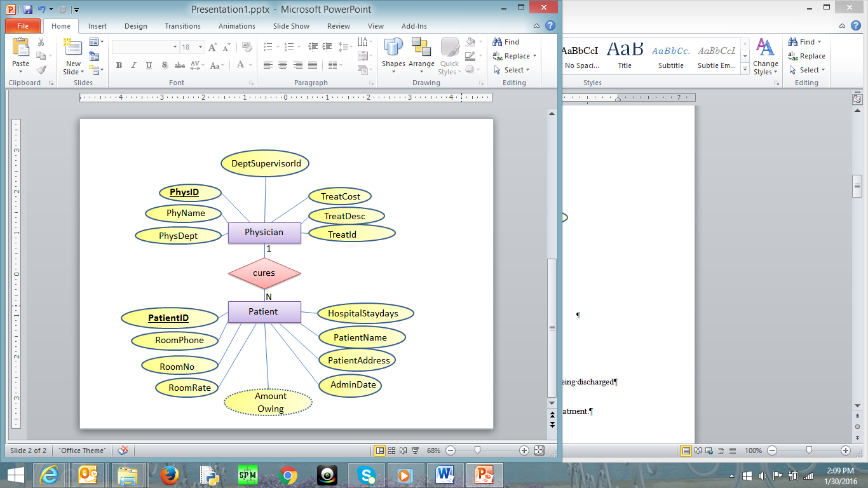Viewport: 868px width, 488px height.
Task: Align text right in Paragraph group
Action: [x=297, y=65]
